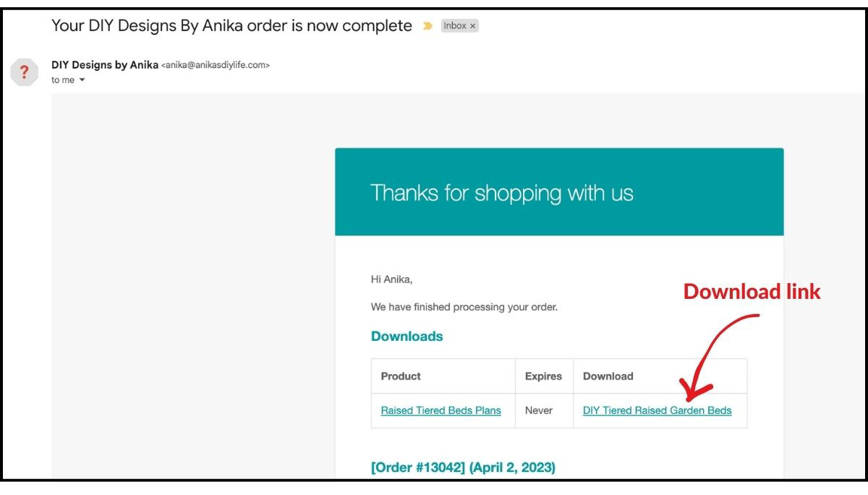Screen dimensions: 868x495
Task: Click the sender's question mark avatar
Action: tap(25, 72)
